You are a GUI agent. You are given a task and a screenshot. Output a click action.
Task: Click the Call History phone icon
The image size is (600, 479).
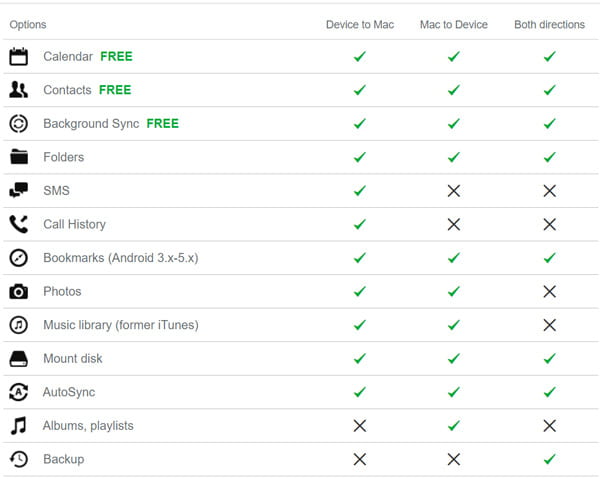tap(18, 225)
